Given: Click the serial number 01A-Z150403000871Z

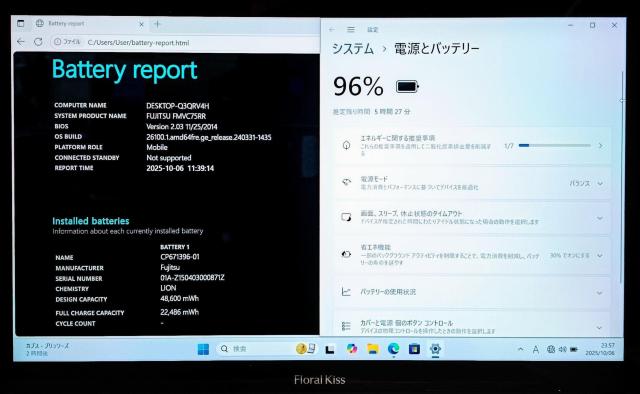Looking at the screenshot, I should [192, 278].
